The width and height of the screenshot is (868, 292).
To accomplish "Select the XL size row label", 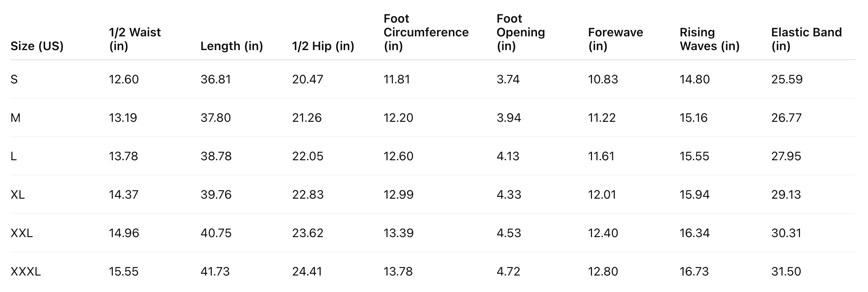I will point(18,195).
